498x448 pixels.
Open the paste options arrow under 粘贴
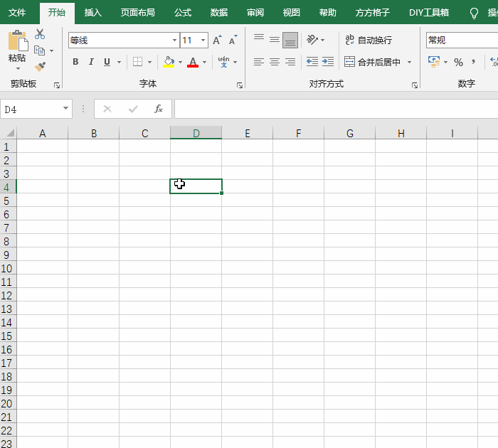coord(18,68)
